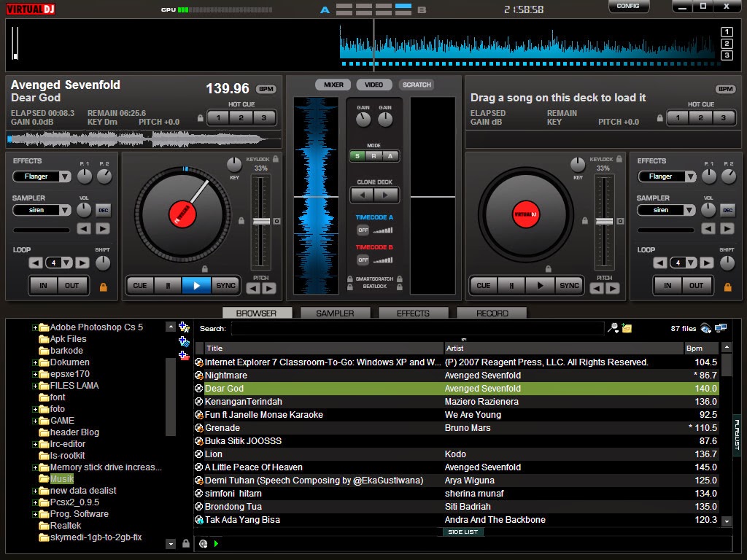
Task: Previous sample arrow in left sampler
Action: pos(84,228)
